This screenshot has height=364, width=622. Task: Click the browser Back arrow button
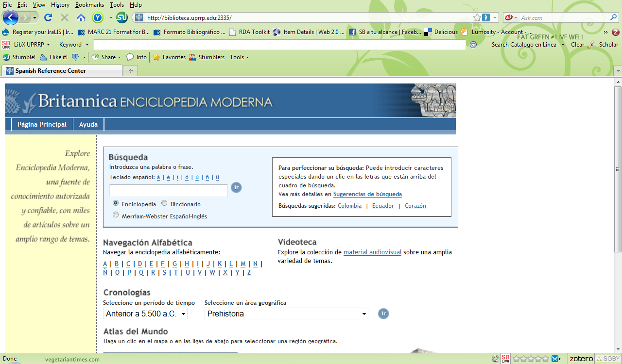coord(10,18)
